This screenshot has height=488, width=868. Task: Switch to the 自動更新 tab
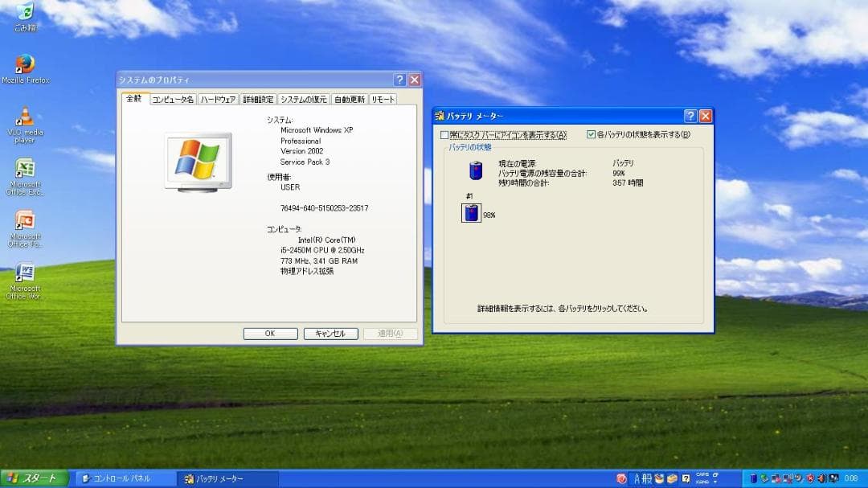point(350,100)
